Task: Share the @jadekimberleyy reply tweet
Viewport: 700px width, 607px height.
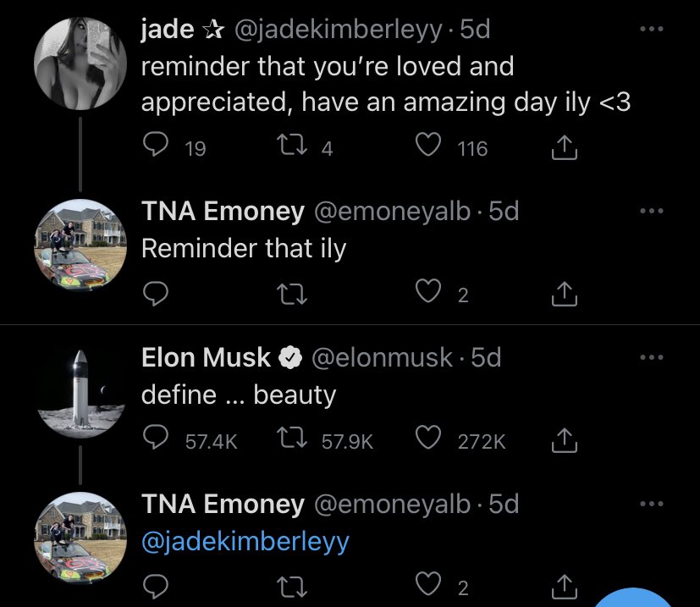Action: (x=564, y=587)
